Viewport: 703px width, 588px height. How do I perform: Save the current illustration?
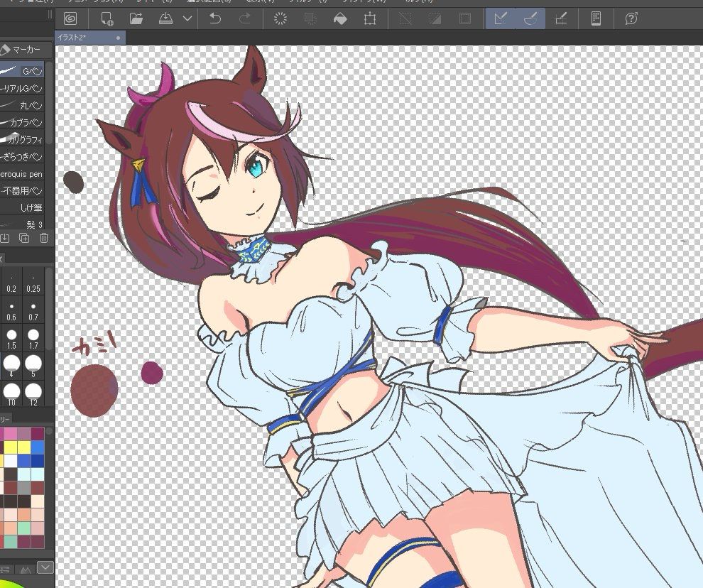[x=166, y=19]
